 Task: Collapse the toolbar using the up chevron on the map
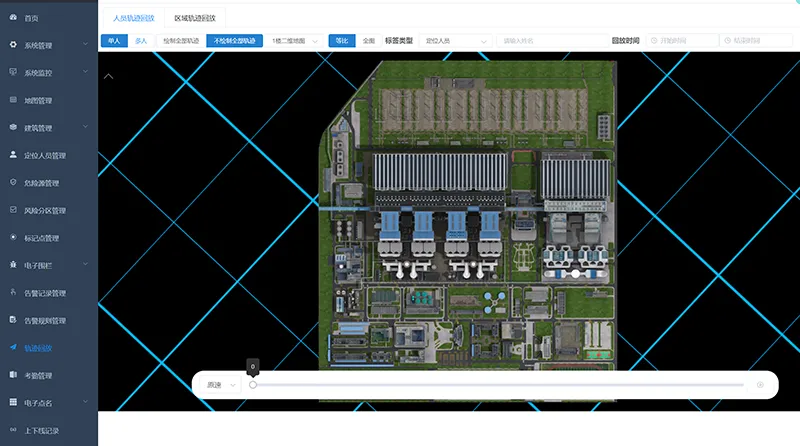click(x=108, y=77)
